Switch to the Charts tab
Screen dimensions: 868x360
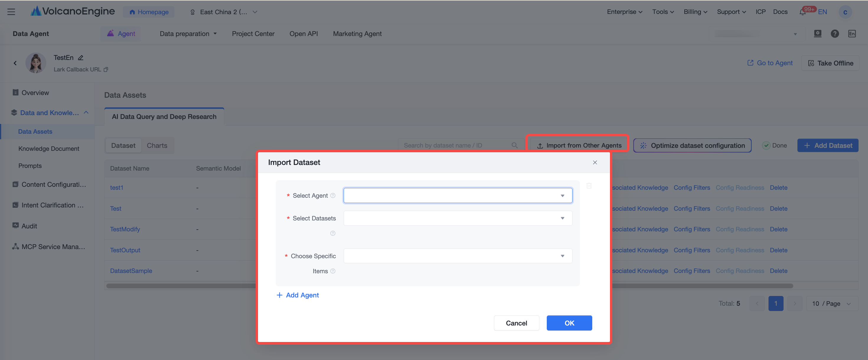tap(157, 145)
